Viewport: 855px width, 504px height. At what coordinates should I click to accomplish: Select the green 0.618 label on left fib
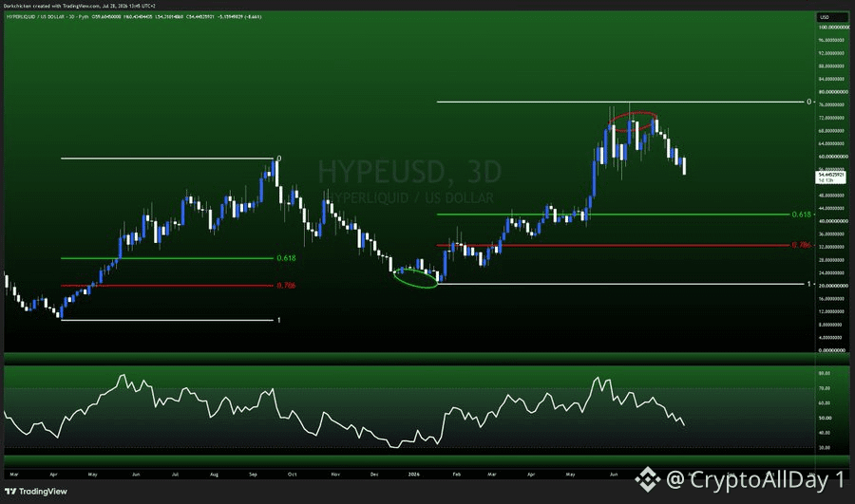(286, 258)
